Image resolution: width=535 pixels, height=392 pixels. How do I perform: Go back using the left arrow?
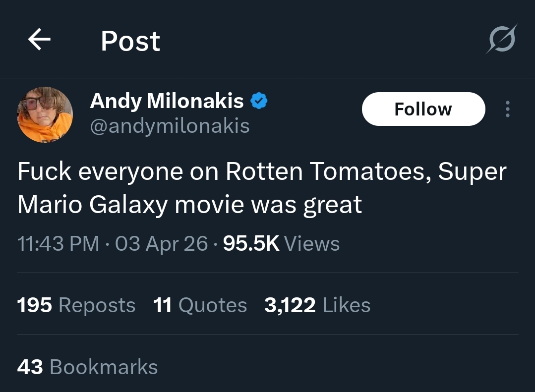click(40, 40)
